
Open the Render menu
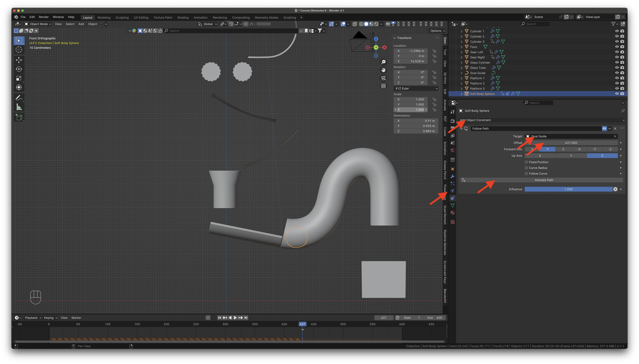44,17
